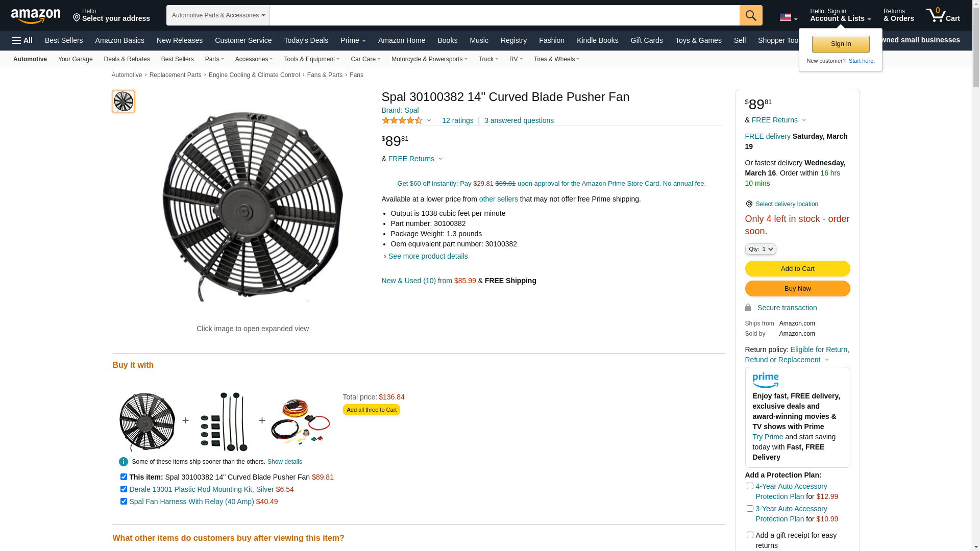Expand the Automotive Parts search category dropdown
The height and width of the screenshot is (551, 980).
click(x=218, y=15)
